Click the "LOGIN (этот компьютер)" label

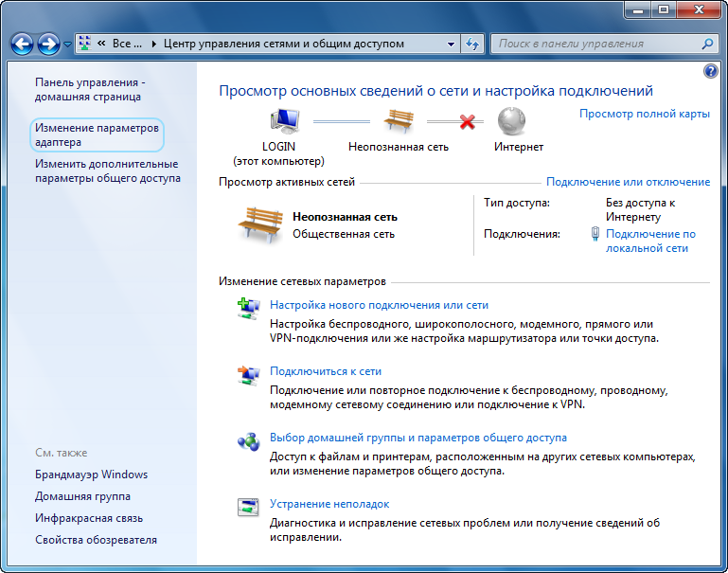click(x=278, y=153)
